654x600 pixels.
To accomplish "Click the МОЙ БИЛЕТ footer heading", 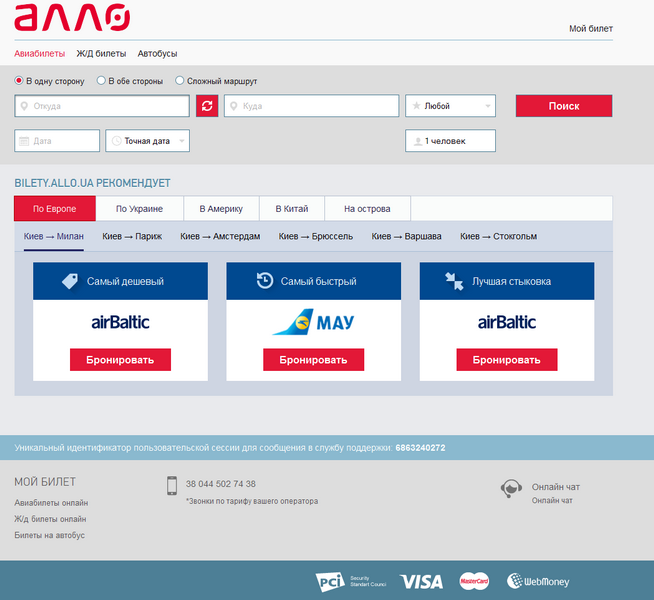I will [45, 482].
